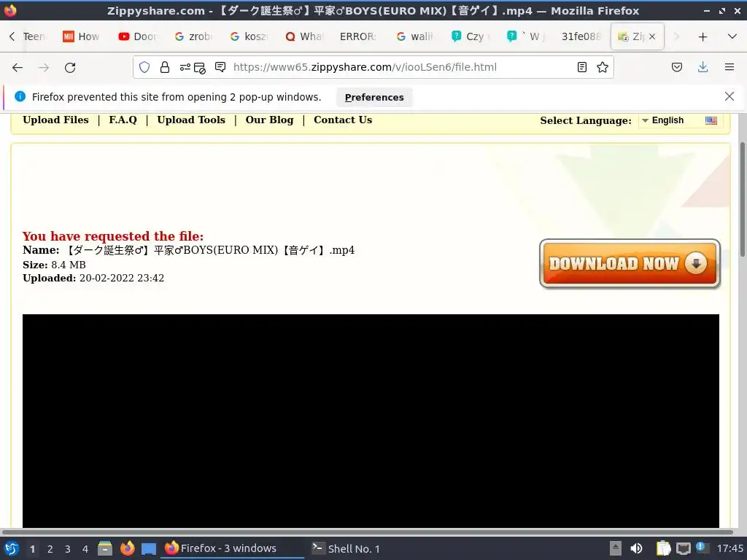Open the desktop application launcher menu
747x560 pixels.
pos(12,548)
